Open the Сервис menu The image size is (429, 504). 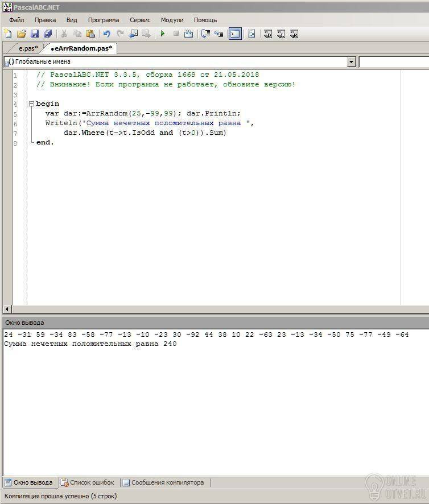point(140,20)
